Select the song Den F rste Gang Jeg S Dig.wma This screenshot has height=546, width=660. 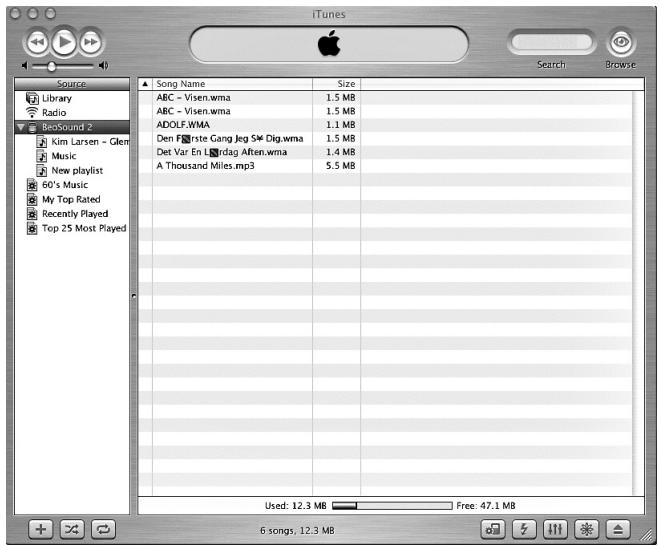(x=230, y=138)
